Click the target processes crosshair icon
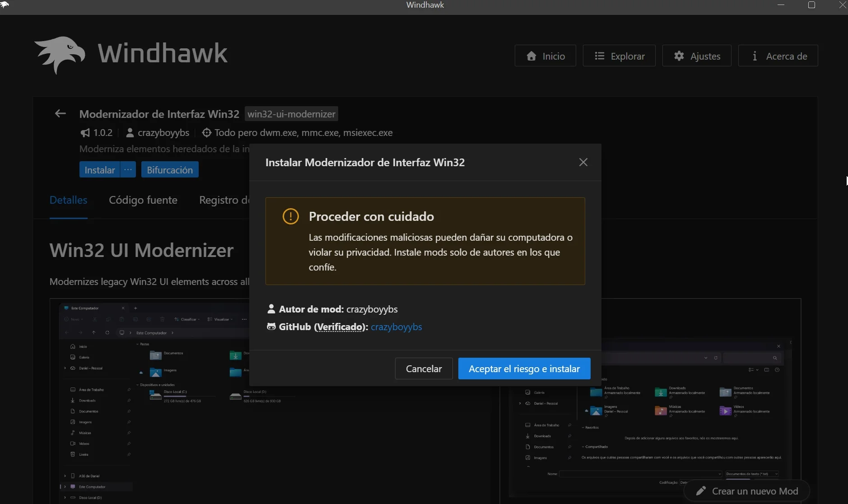The width and height of the screenshot is (848, 504). click(206, 133)
